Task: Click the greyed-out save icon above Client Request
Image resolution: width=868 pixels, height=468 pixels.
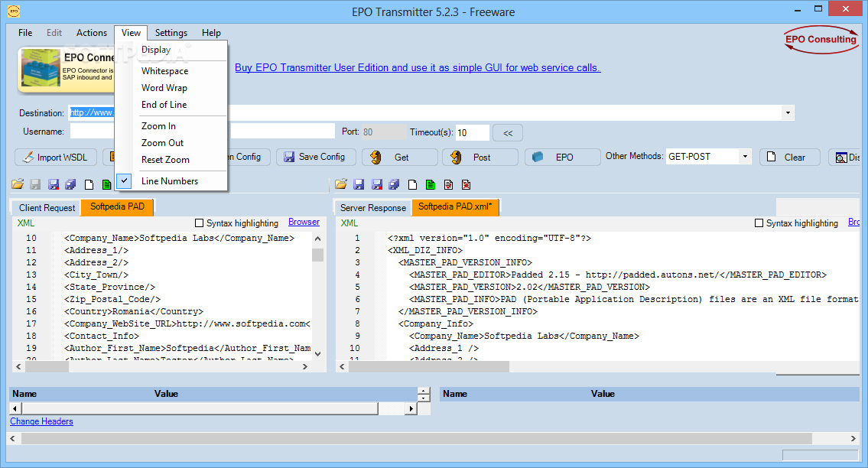Action: [35, 184]
